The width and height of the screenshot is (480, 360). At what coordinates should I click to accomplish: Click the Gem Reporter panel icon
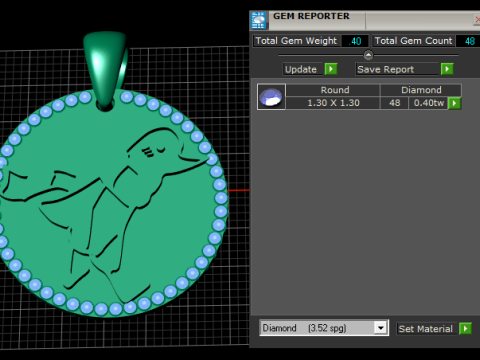click(x=259, y=20)
